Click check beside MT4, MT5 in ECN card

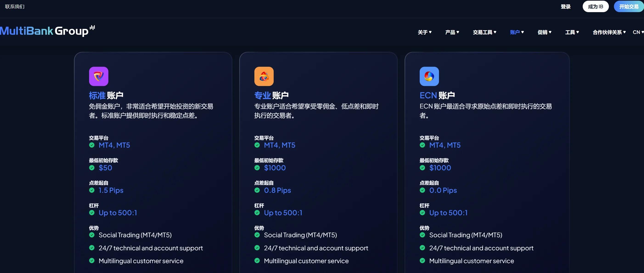(x=422, y=145)
